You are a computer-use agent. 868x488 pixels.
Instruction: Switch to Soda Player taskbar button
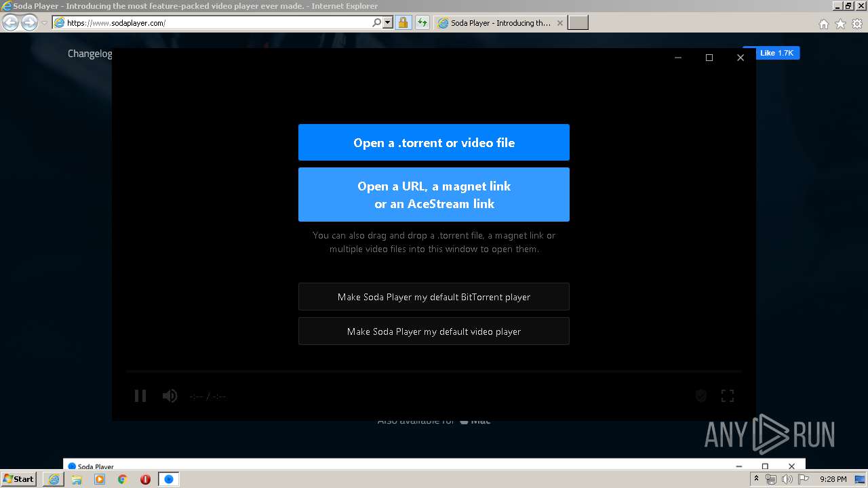tap(169, 479)
